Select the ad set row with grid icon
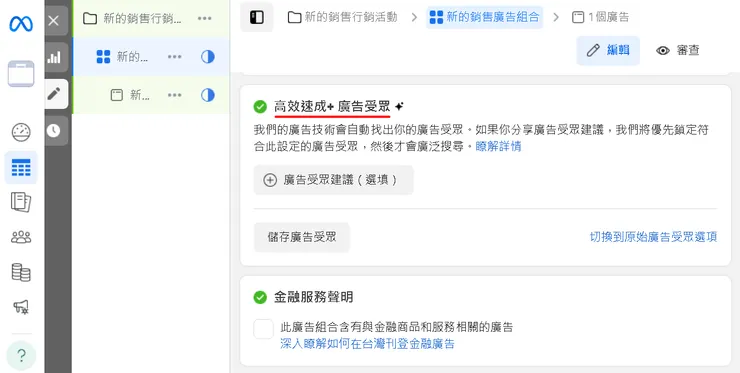The height and width of the screenshot is (373, 740). [x=151, y=57]
